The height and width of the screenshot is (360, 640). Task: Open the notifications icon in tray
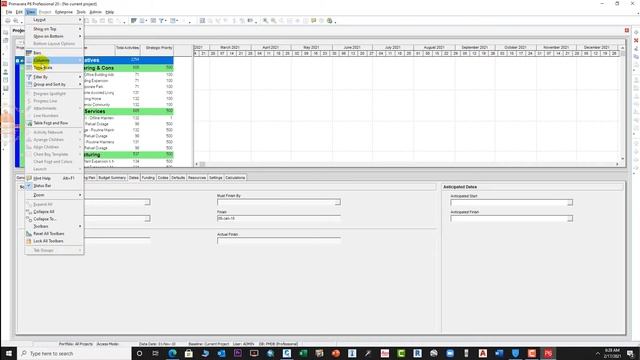coord(631,353)
